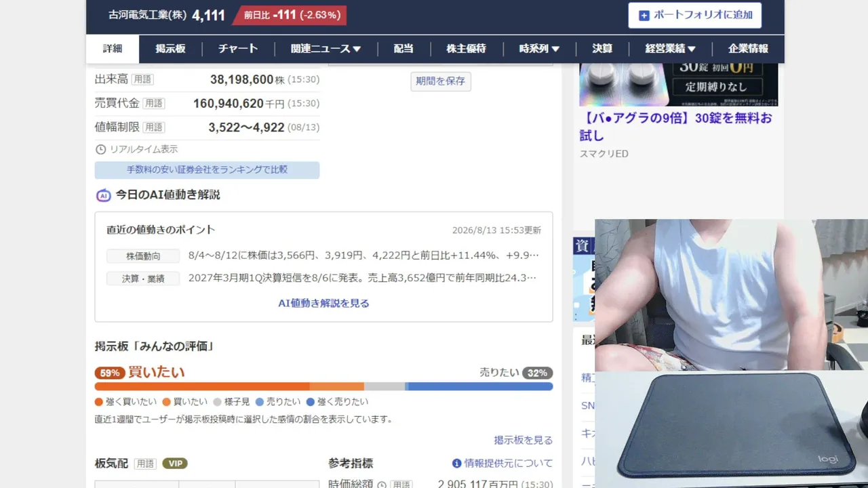Click the 今日のAI値動き解説 heading text
The width and height of the screenshot is (868, 488).
[x=167, y=195]
